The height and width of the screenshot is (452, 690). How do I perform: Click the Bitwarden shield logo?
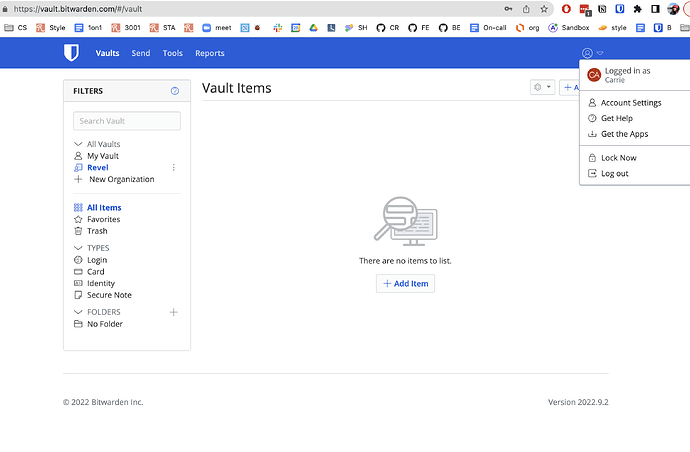click(71, 52)
